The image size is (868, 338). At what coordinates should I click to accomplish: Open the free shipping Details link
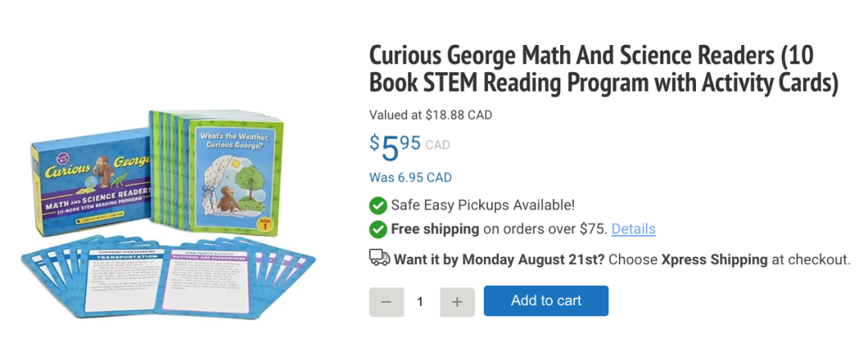[633, 229]
